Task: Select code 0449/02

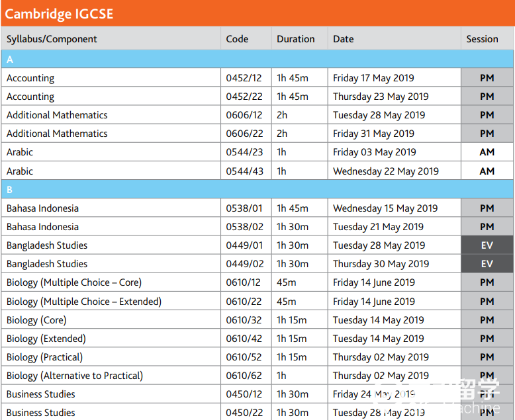Action: point(245,264)
